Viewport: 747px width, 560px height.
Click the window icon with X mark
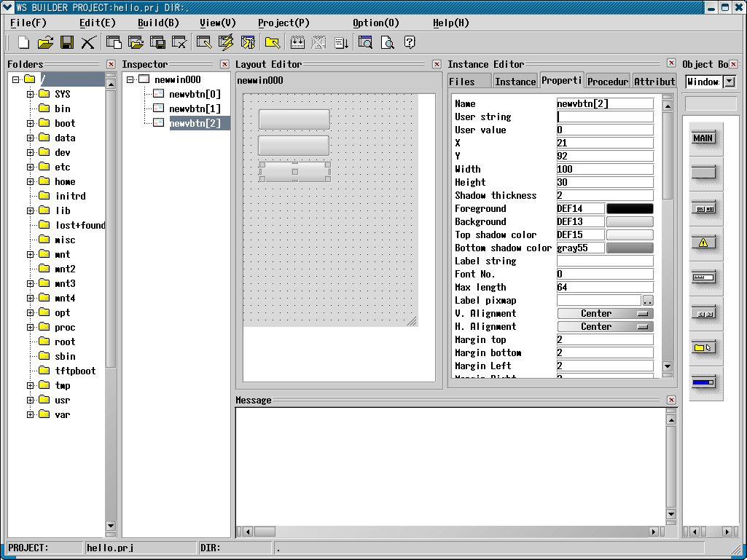(x=179, y=42)
